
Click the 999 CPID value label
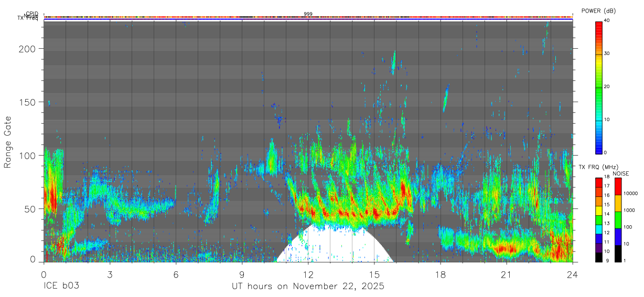pos(308,14)
